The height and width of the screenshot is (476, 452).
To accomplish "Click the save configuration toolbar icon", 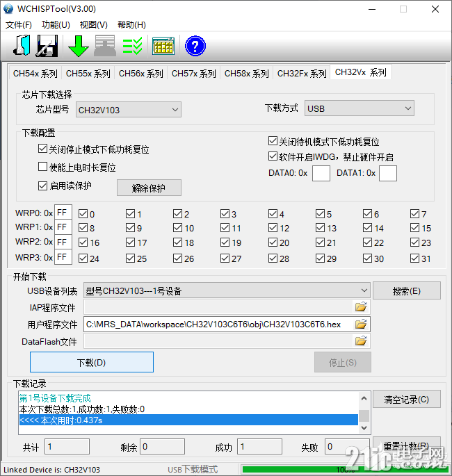I will pos(47,46).
